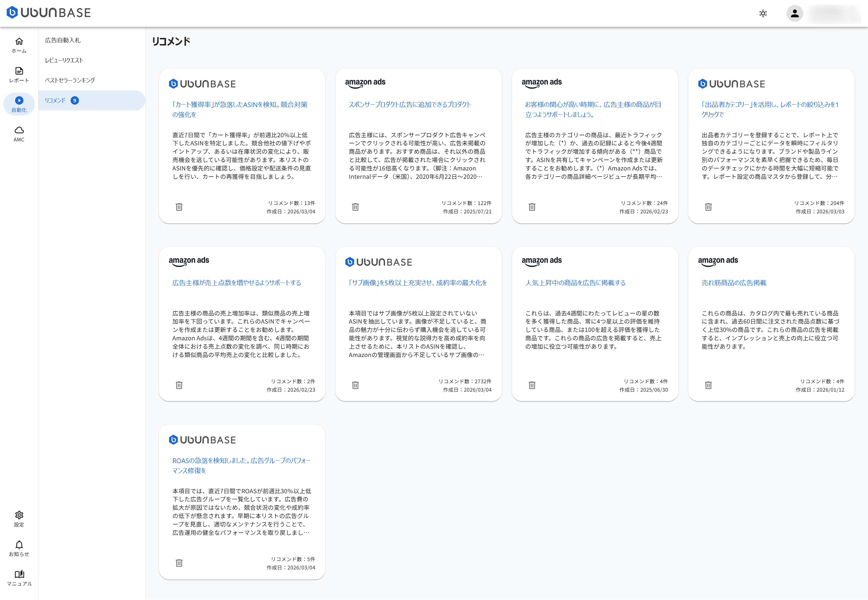Open 人気上昇中の商品を広告に掲載する link

pyautogui.click(x=575, y=283)
